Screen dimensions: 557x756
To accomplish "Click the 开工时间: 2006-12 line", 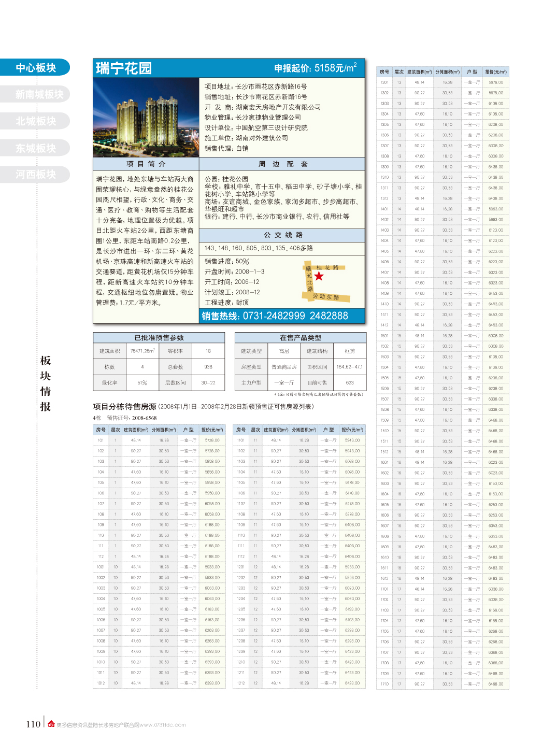I will click(x=232, y=282).
